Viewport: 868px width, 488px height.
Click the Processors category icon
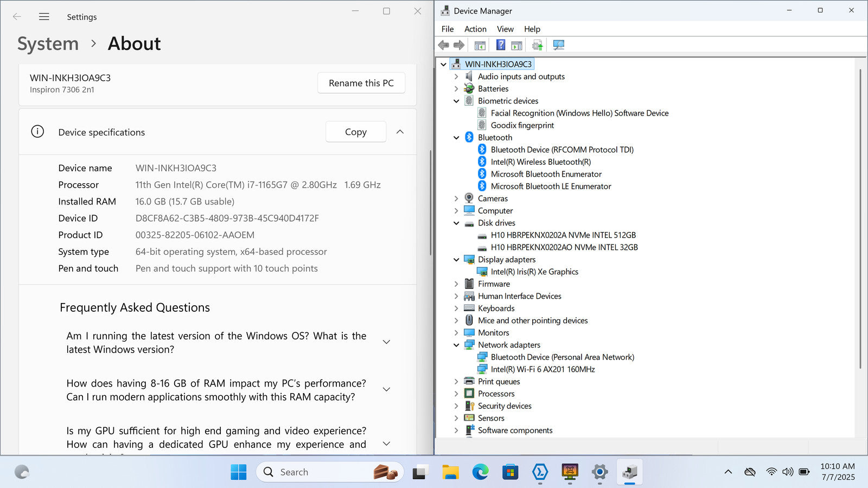coord(469,394)
